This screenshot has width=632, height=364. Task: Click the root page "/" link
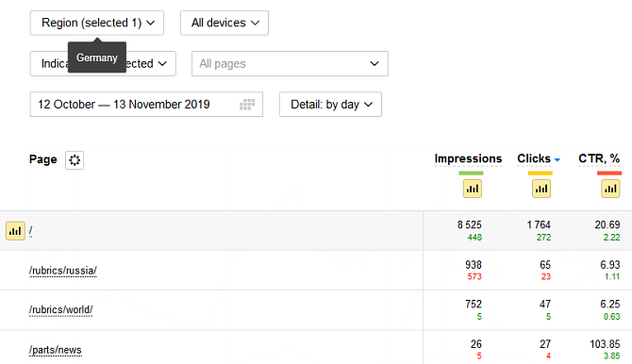coord(30,231)
